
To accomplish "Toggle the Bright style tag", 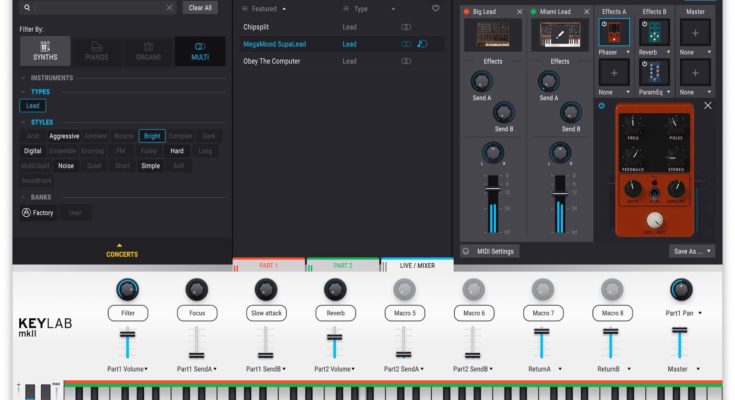I will pyautogui.click(x=152, y=136).
